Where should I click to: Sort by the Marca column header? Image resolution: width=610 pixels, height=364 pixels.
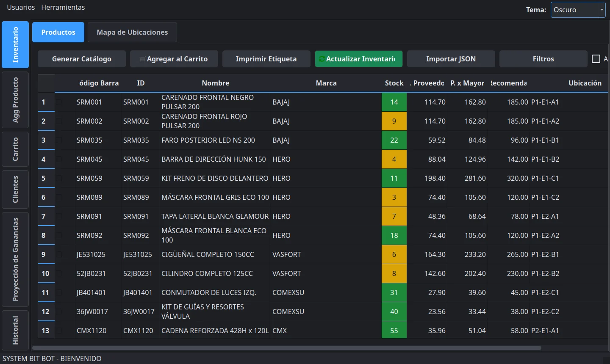click(x=326, y=83)
